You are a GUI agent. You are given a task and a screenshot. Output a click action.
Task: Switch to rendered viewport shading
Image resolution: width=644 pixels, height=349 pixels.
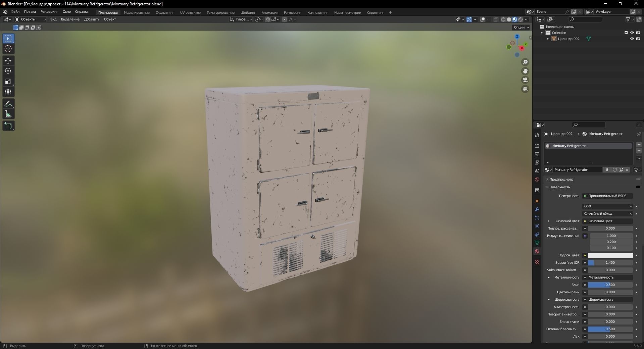[521, 19]
